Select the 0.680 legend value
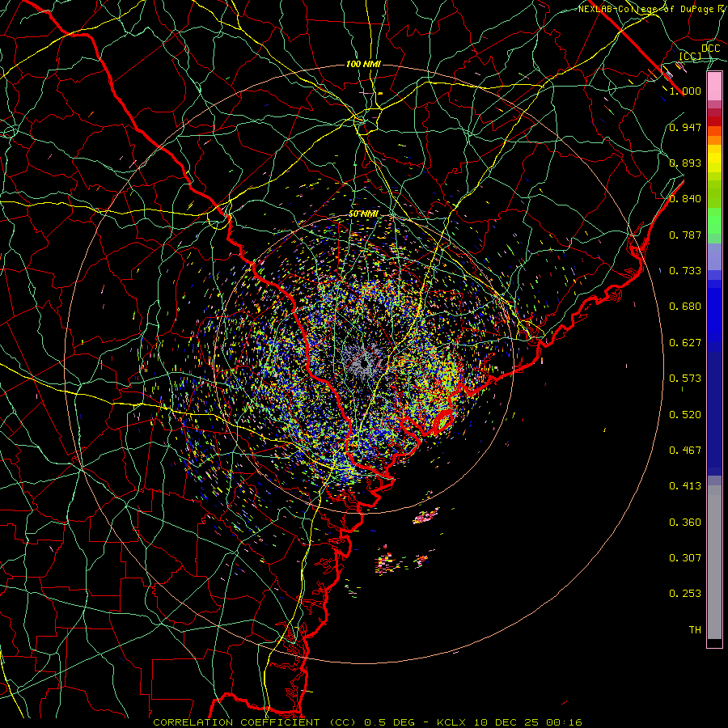The height and width of the screenshot is (728, 728). coord(685,307)
